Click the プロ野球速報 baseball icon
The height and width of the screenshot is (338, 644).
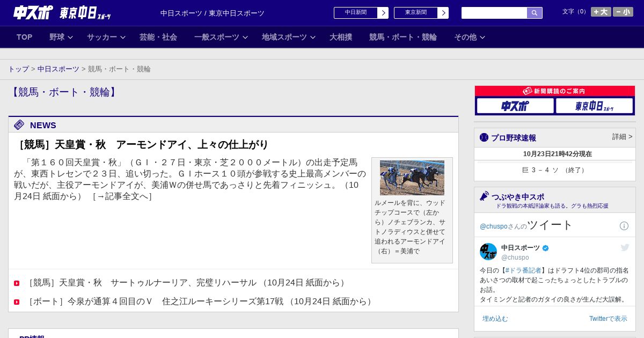(x=484, y=137)
